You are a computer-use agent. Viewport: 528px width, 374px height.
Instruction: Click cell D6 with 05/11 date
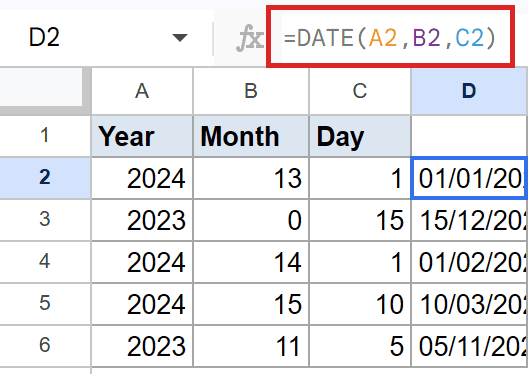pos(469,346)
